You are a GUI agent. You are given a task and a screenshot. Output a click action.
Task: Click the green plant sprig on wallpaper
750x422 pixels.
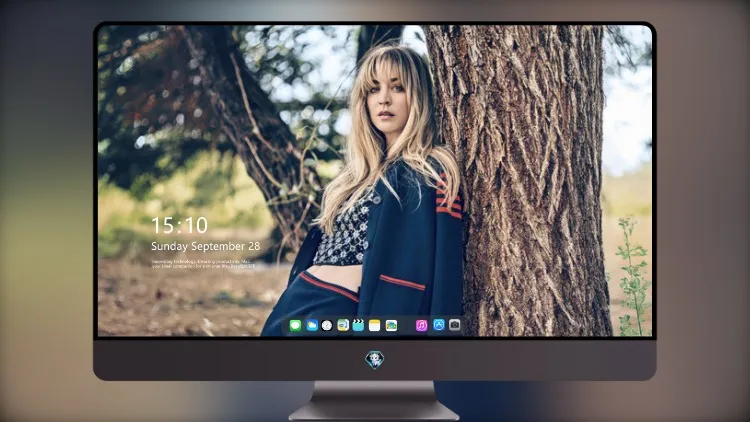point(632,277)
